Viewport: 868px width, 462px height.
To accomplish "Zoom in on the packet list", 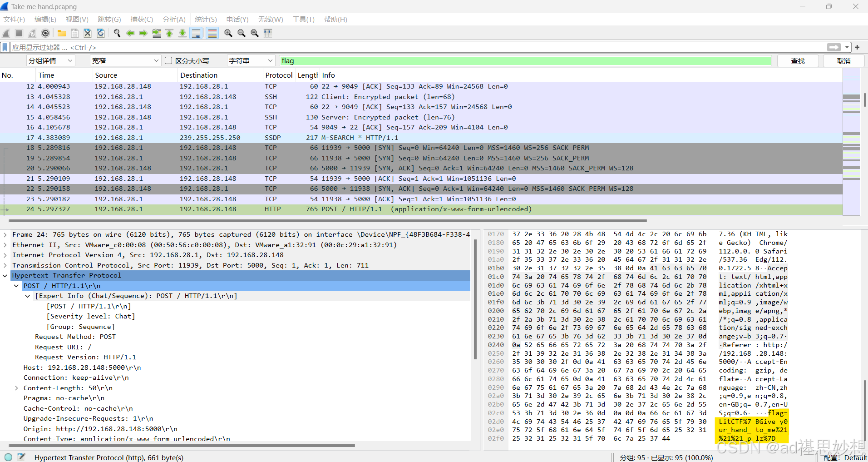I will pos(228,33).
